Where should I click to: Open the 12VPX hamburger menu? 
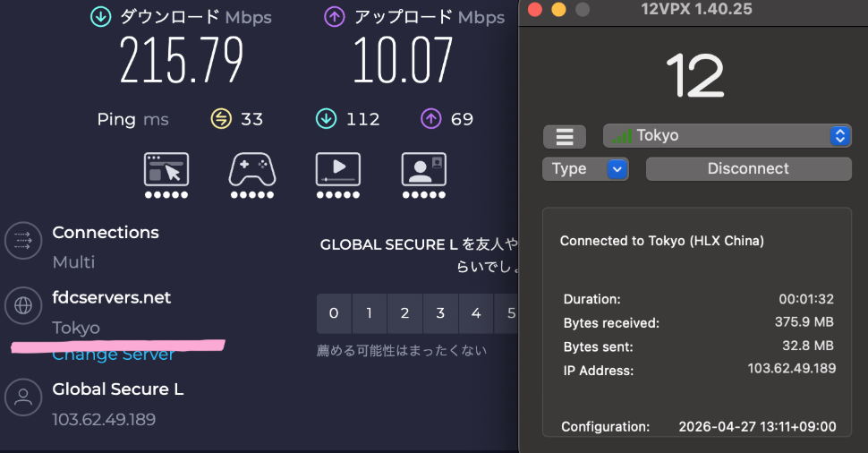tap(564, 136)
